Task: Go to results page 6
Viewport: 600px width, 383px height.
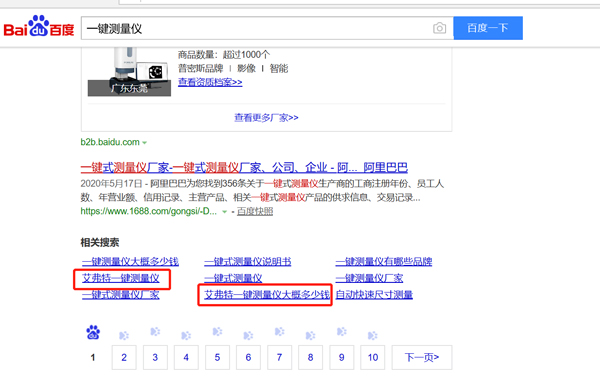Action: point(248,357)
